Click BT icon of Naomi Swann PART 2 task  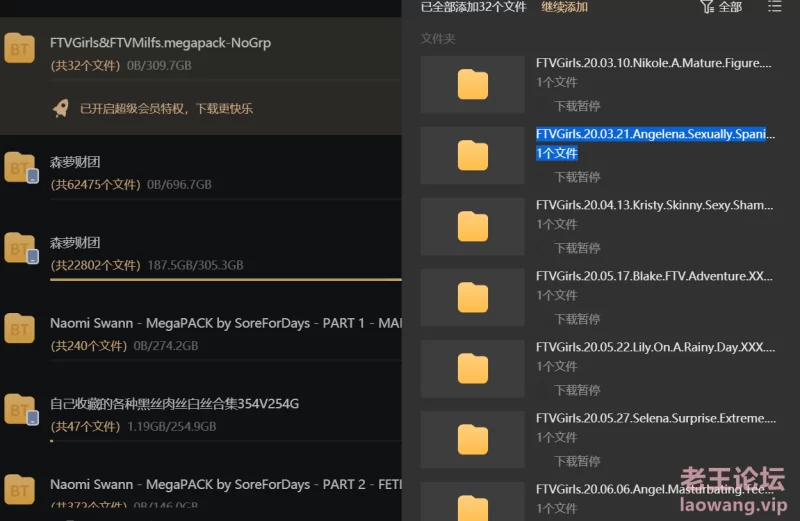click(x=19, y=489)
